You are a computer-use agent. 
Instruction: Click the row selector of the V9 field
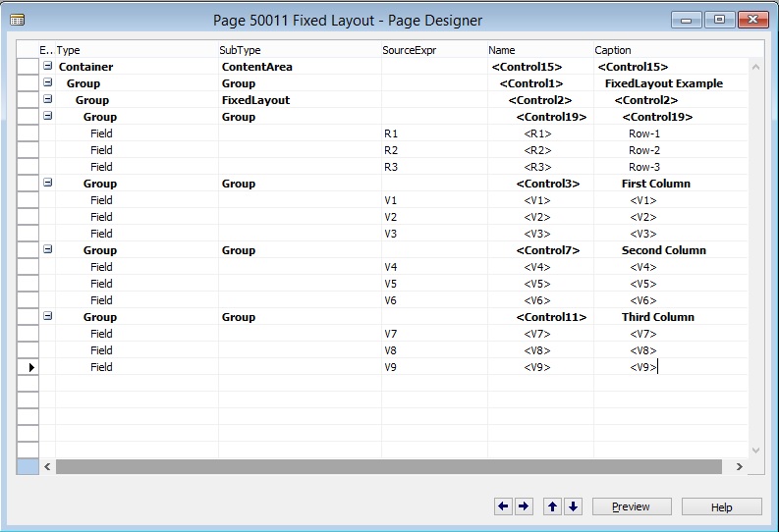tap(28, 367)
